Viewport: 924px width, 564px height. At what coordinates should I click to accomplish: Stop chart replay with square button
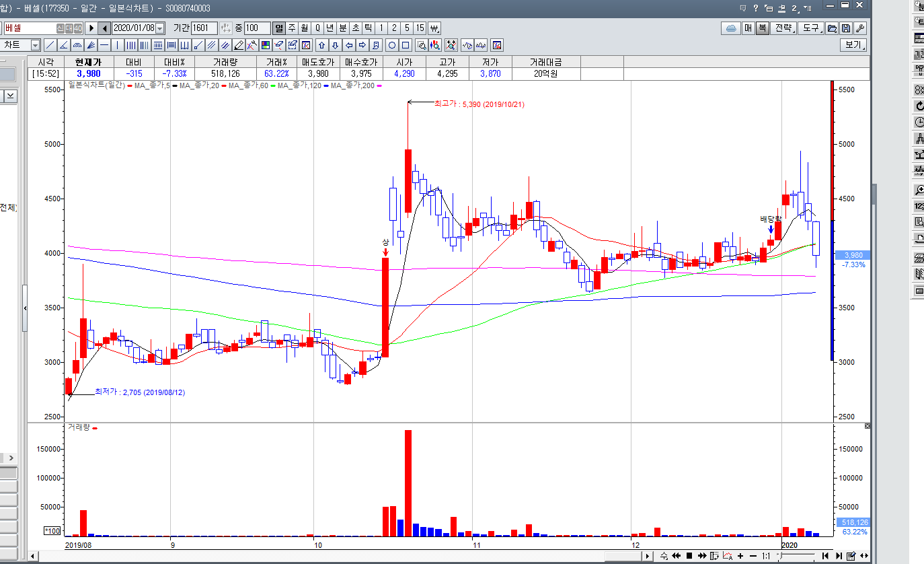(x=689, y=556)
